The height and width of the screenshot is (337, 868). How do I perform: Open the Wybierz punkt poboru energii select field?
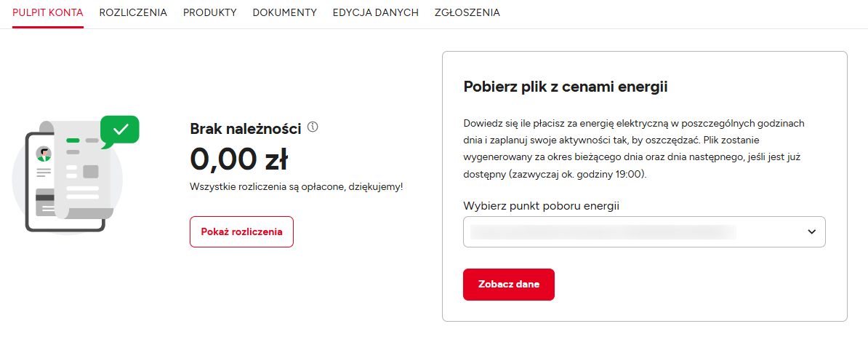click(632, 232)
